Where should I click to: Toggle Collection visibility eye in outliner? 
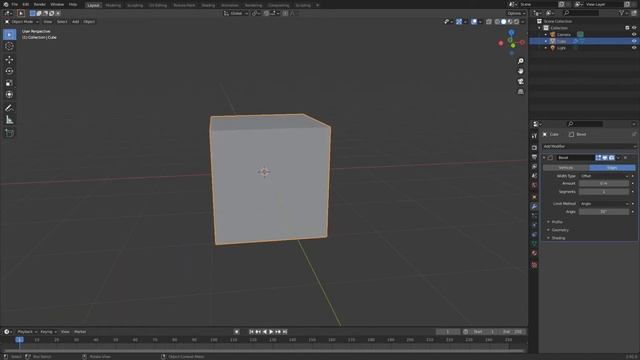point(634,28)
